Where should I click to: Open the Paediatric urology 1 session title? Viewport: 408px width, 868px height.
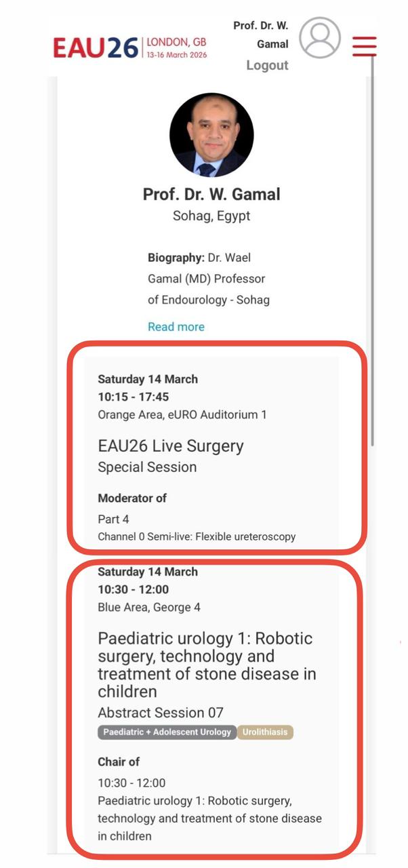coord(207,665)
